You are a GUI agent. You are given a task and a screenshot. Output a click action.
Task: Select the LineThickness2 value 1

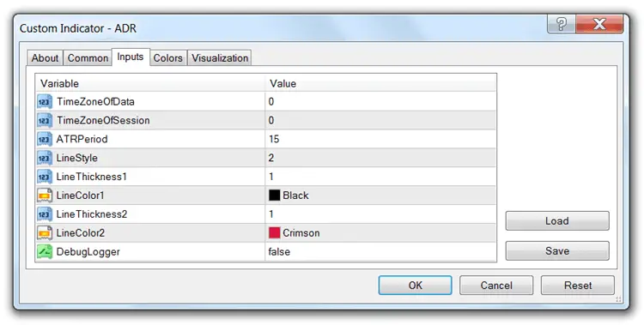271,214
